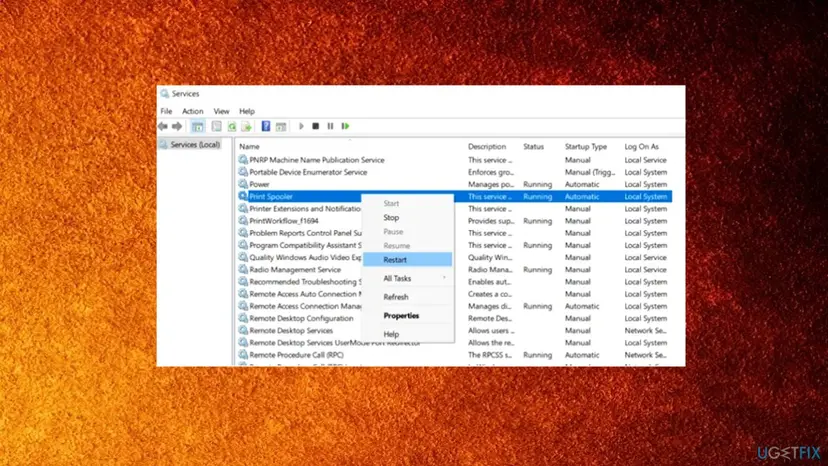Open the Help menu in menu bar
The width and height of the screenshot is (828, 466).
[x=247, y=111]
